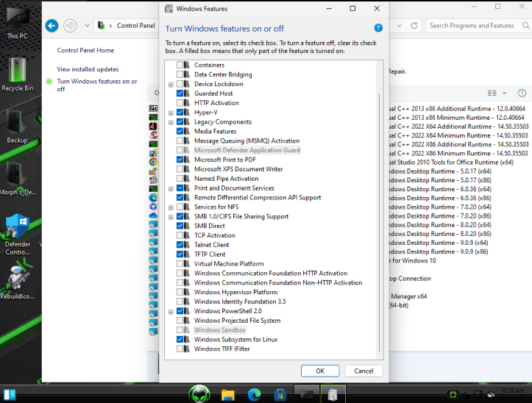Click the Alienware head taskbar icon
The height and width of the screenshot is (403, 532).
pyautogui.click(x=199, y=394)
